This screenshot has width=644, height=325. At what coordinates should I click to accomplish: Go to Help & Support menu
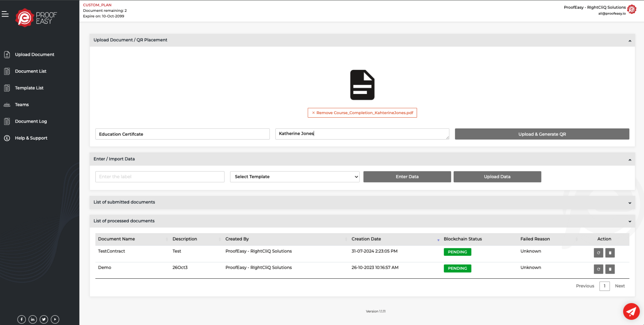[x=31, y=138]
